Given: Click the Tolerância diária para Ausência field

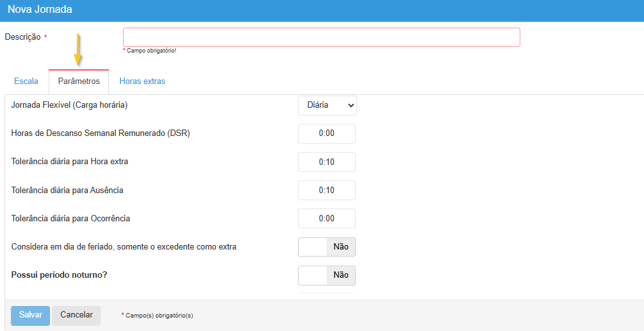Looking at the screenshot, I should (327, 190).
